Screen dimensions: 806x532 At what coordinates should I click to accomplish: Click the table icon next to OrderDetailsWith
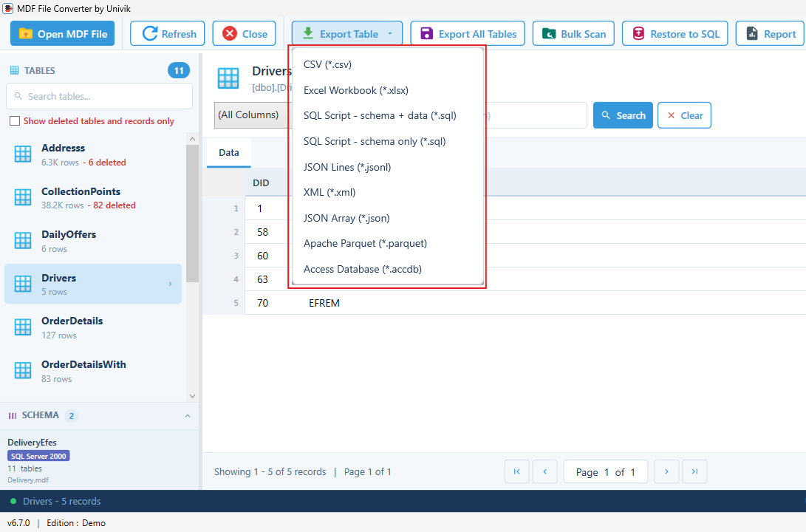coord(23,371)
